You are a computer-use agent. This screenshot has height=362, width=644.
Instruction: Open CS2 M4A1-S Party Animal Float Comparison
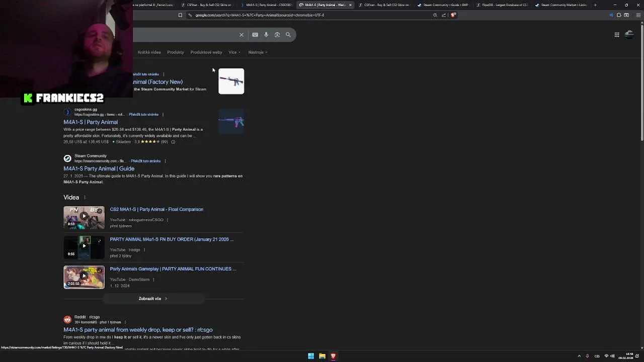(156, 209)
